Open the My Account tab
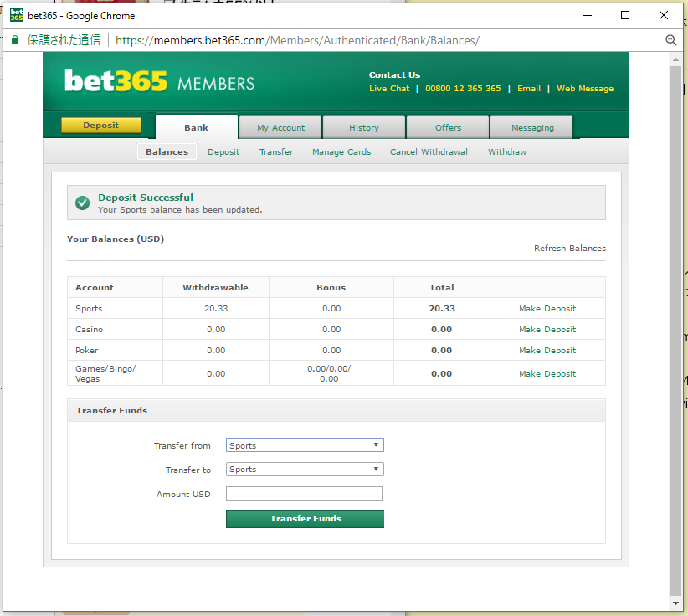The image size is (688, 616). tap(281, 128)
